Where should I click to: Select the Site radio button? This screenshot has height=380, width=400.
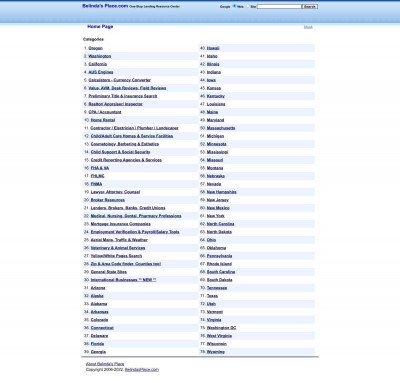point(248,6)
